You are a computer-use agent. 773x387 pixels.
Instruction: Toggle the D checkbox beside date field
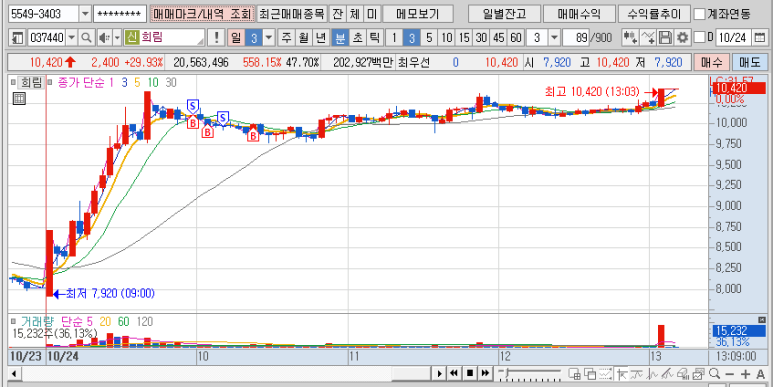coord(699,37)
